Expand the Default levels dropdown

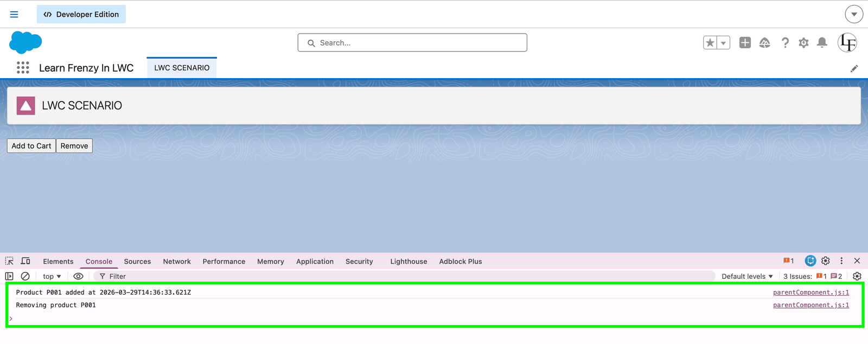(747, 276)
